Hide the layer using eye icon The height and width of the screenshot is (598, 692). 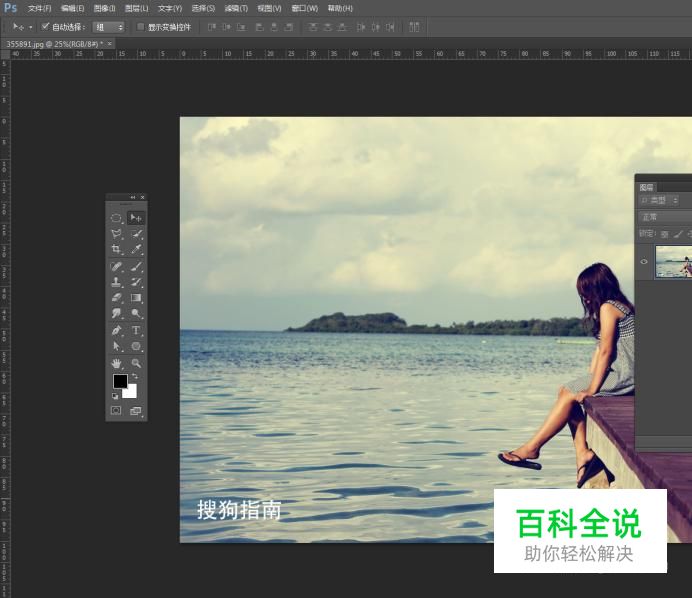coord(644,262)
